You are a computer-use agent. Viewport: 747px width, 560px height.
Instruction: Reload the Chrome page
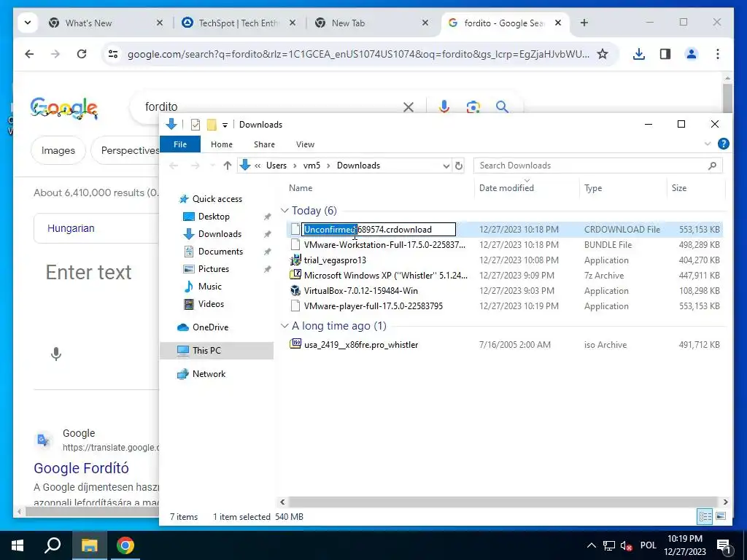pyautogui.click(x=82, y=54)
